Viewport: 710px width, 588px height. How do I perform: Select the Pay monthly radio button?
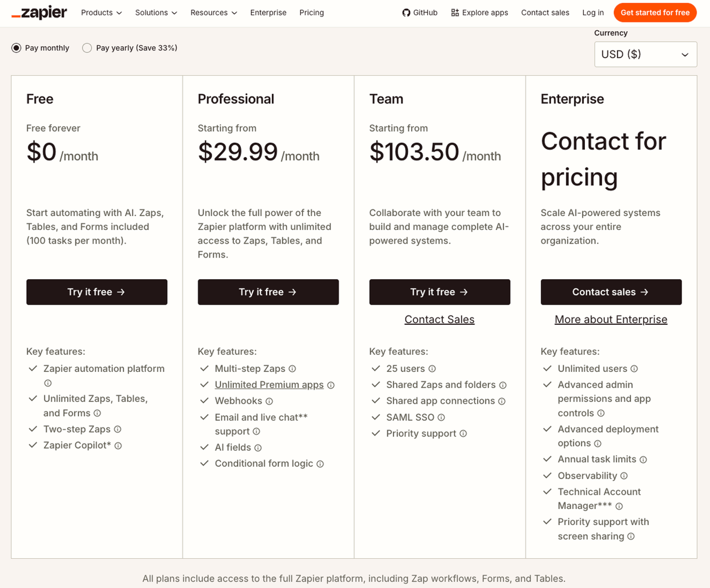pyautogui.click(x=16, y=48)
